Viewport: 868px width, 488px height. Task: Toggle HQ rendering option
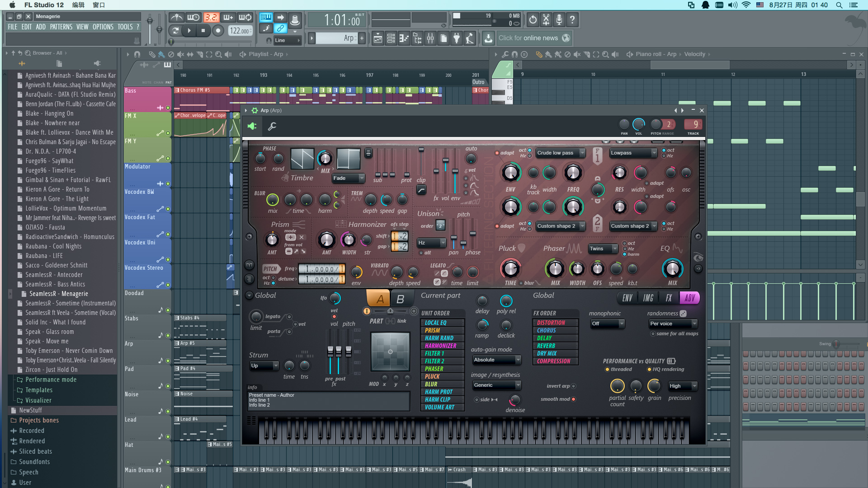[649, 370]
